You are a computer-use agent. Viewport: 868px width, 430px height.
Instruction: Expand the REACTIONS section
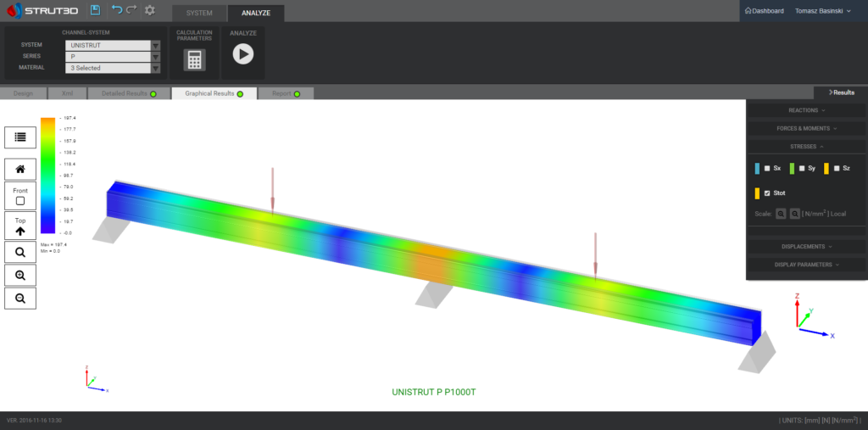[807, 110]
